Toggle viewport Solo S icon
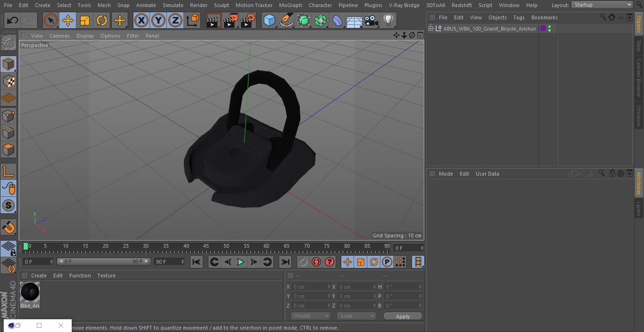Image resolution: width=644 pixels, height=332 pixels. point(8,205)
